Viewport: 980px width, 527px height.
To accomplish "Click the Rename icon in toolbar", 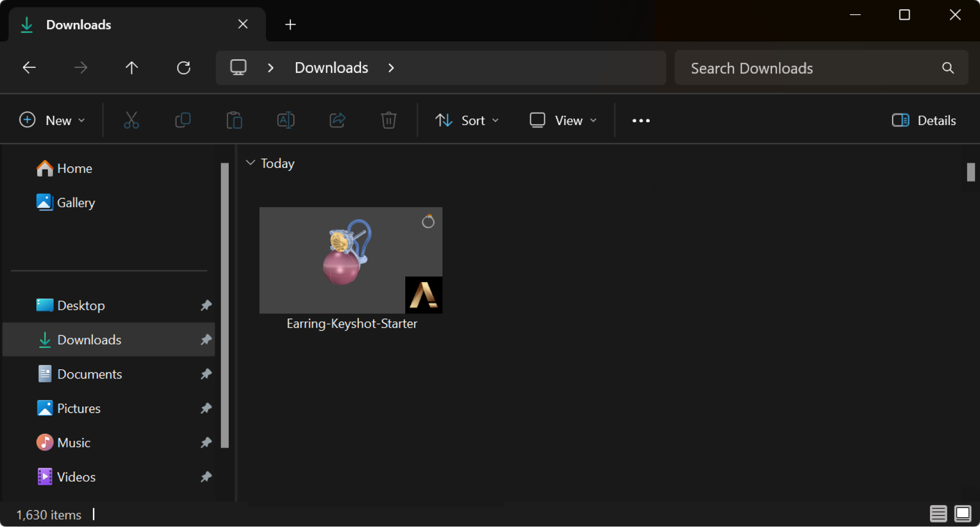I will pos(286,120).
